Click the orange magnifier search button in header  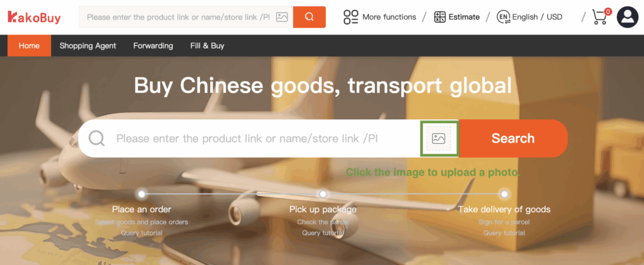click(309, 17)
